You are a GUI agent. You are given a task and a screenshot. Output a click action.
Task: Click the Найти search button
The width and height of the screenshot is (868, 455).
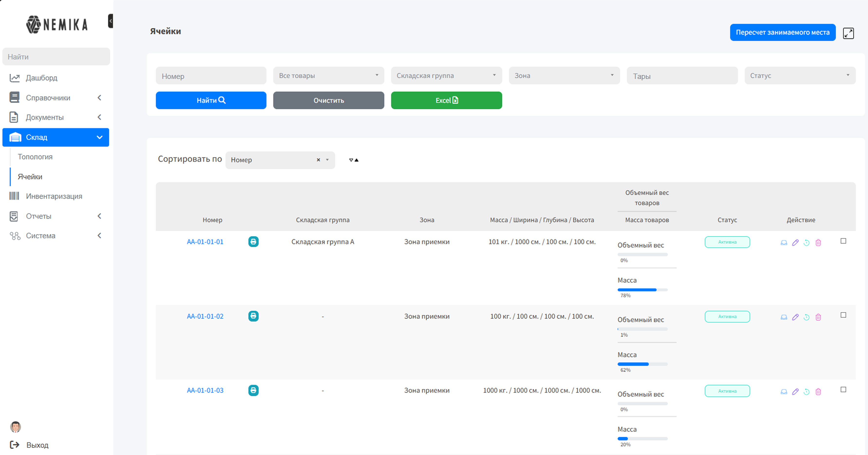(x=211, y=100)
